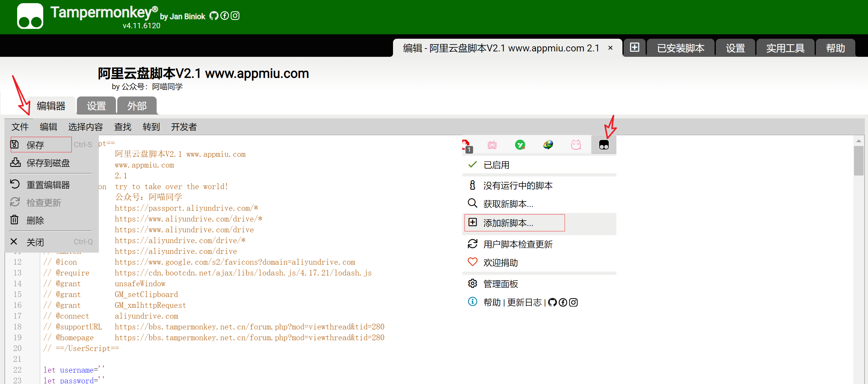The width and height of the screenshot is (868, 384).
Task: Click 用户脚本检查更新 in the popup
Action: click(x=539, y=244)
